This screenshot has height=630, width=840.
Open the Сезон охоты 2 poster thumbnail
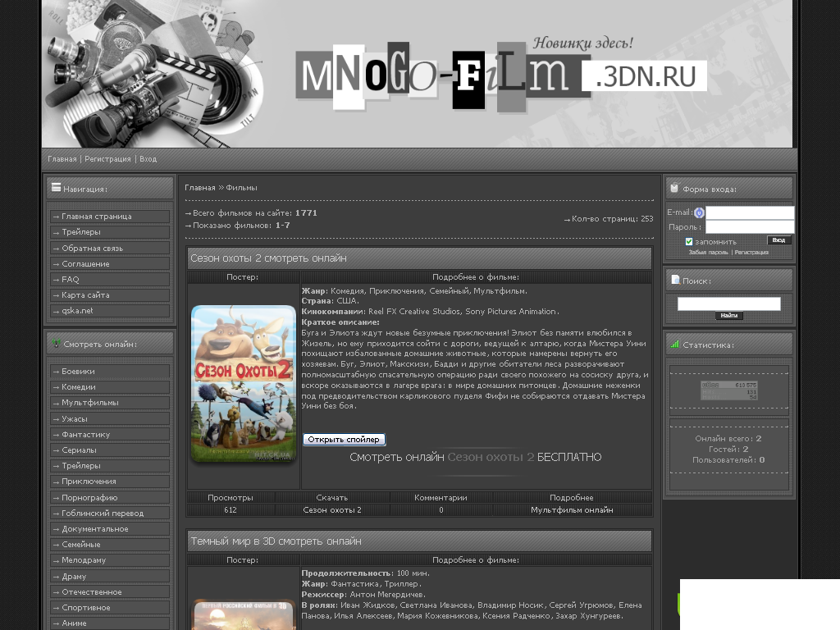point(244,383)
